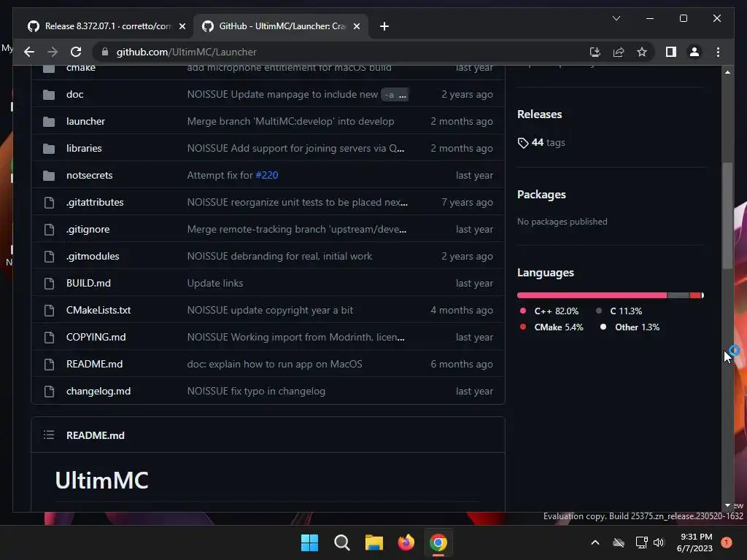Reload the page
This screenshot has height=560, width=747.
(x=76, y=52)
